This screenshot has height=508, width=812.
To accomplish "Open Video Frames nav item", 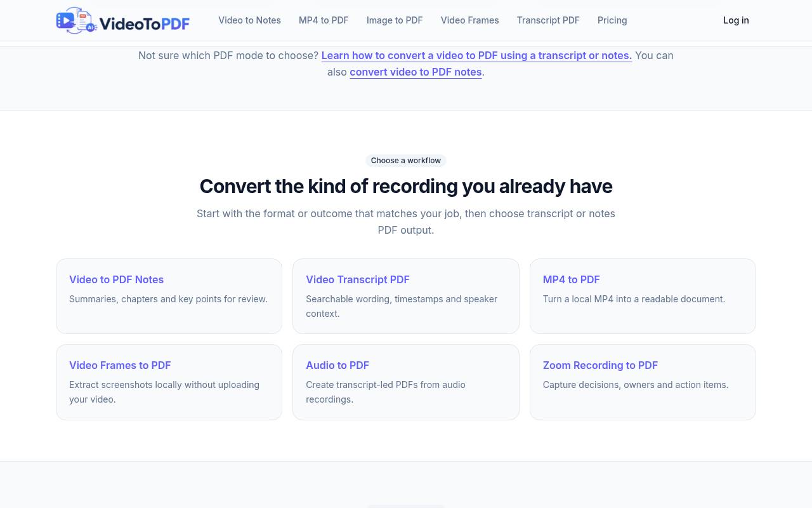I will click(x=469, y=20).
